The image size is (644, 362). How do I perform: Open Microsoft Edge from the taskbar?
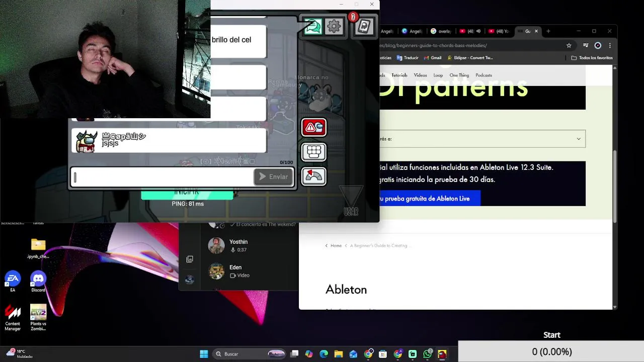[324, 354]
